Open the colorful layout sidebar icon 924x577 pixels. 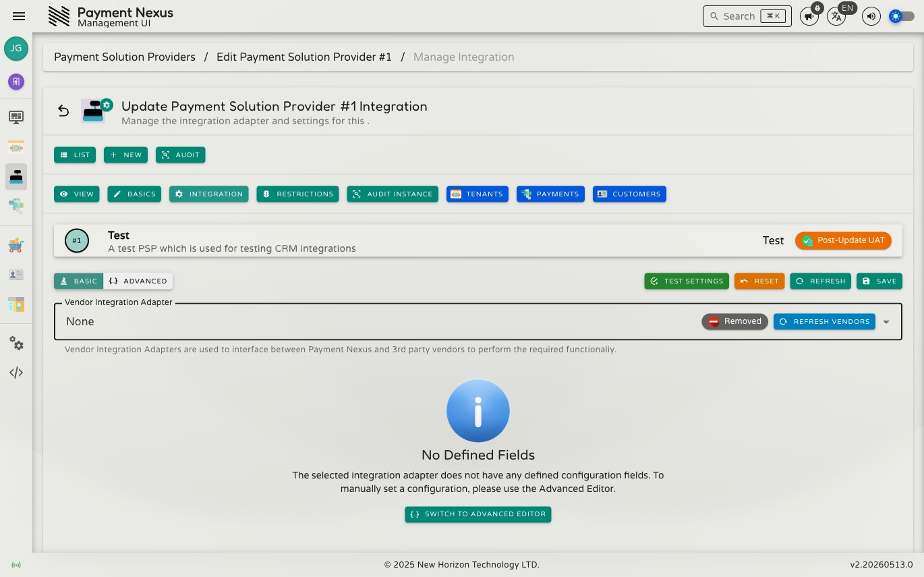(16, 304)
